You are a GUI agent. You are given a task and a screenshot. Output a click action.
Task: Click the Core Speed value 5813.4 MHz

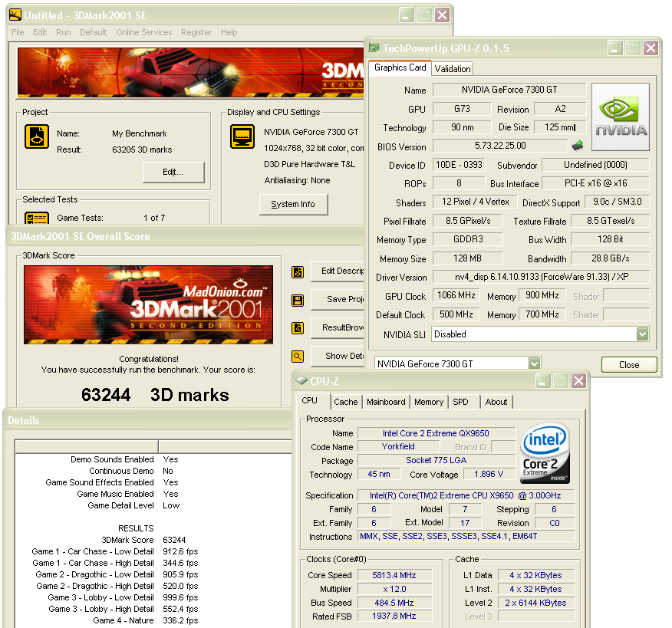tap(394, 575)
